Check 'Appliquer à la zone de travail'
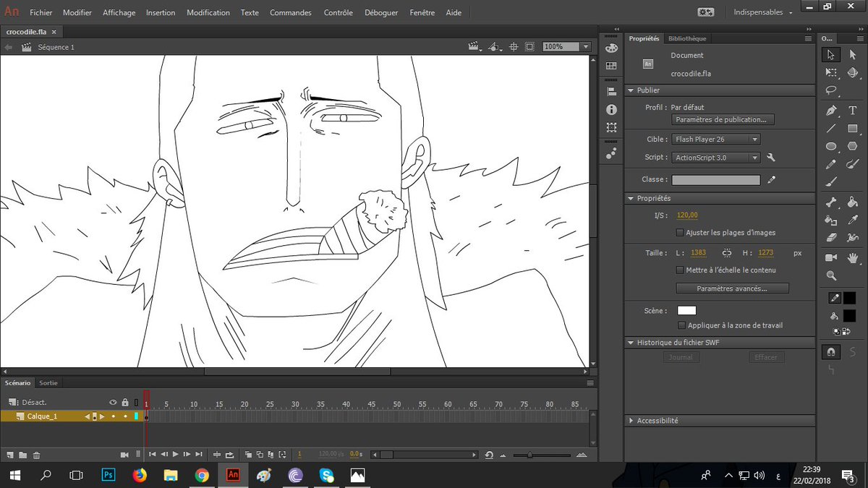 [681, 325]
